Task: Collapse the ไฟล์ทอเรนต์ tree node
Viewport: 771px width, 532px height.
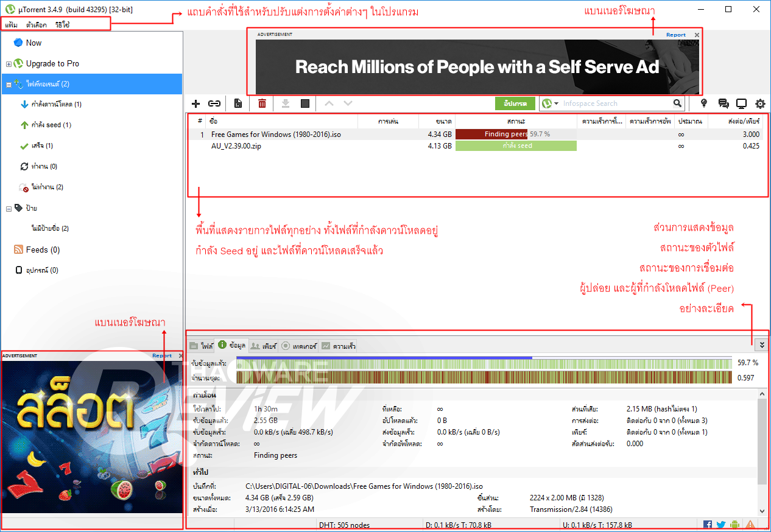Action: pos(9,85)
